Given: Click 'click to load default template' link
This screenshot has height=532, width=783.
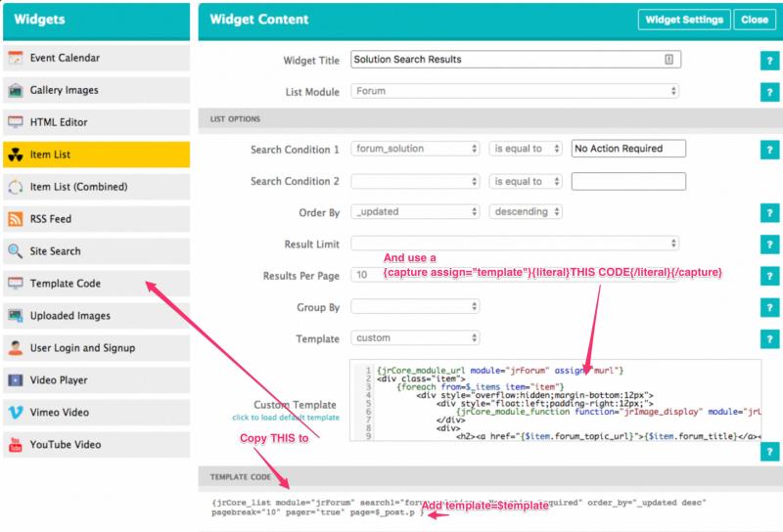Looking at the screenshot, I should click(x=279, y=419).
